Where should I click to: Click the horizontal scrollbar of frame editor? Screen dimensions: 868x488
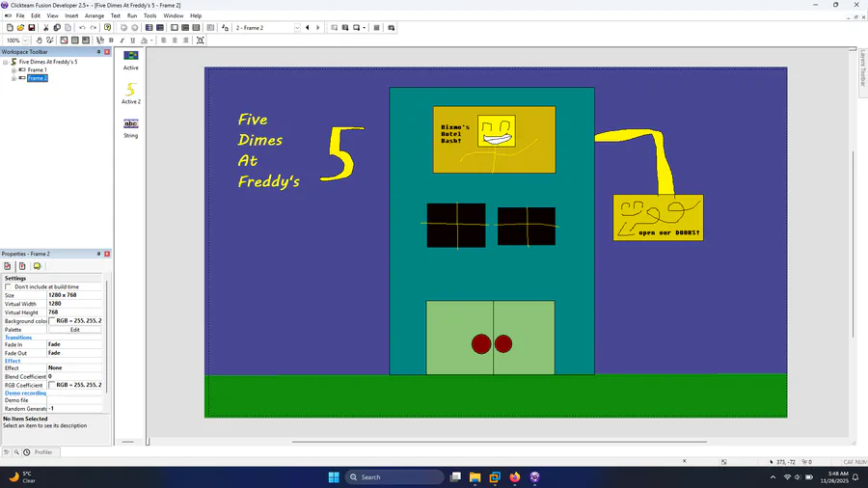coord(499,442)
